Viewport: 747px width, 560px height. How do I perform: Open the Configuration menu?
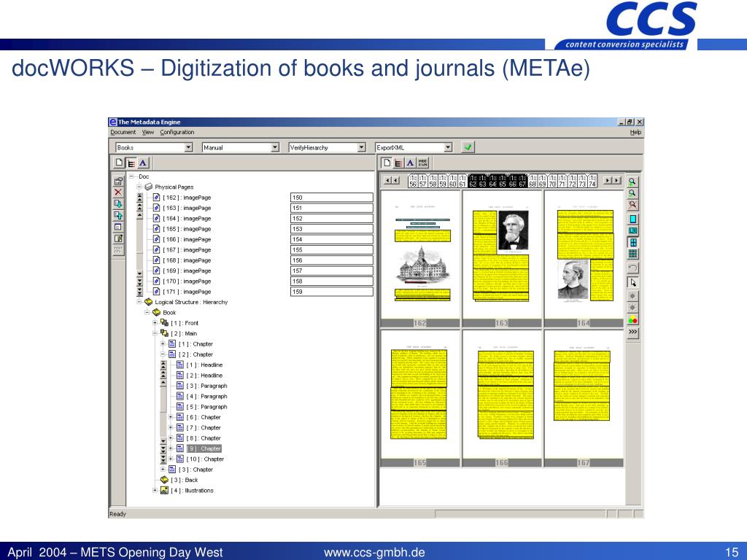point(177,133)
